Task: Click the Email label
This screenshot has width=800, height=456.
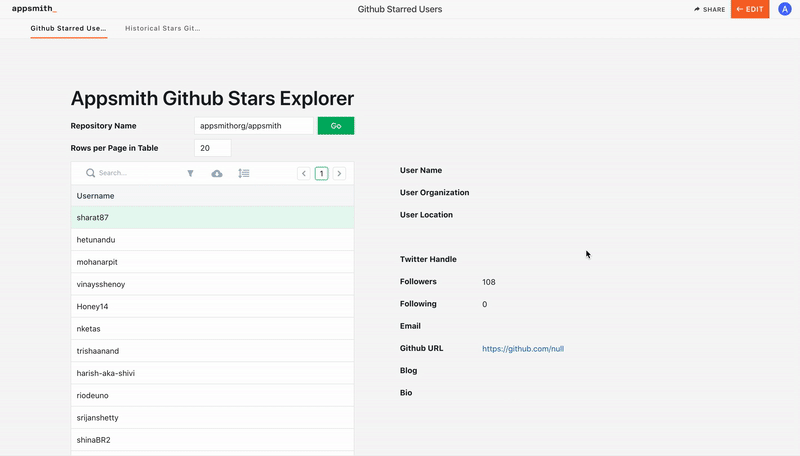Action: point(410,326)
